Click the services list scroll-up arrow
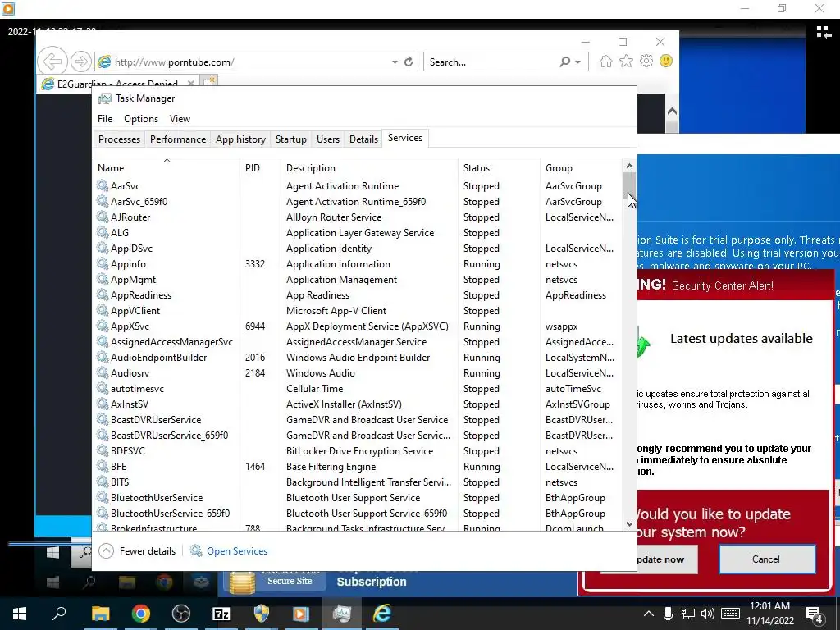 click(x=629, y=166)
